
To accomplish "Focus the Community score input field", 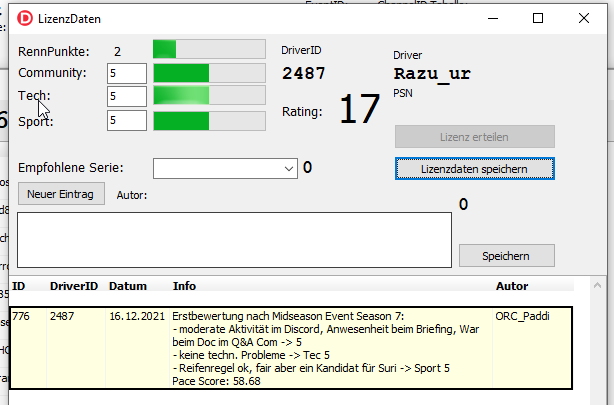I will coord(127,73).
